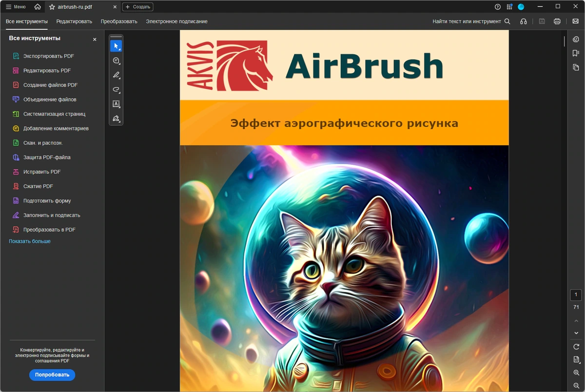Choose the Select arrow tool
The image size is (585, 392).
point(116,46)
